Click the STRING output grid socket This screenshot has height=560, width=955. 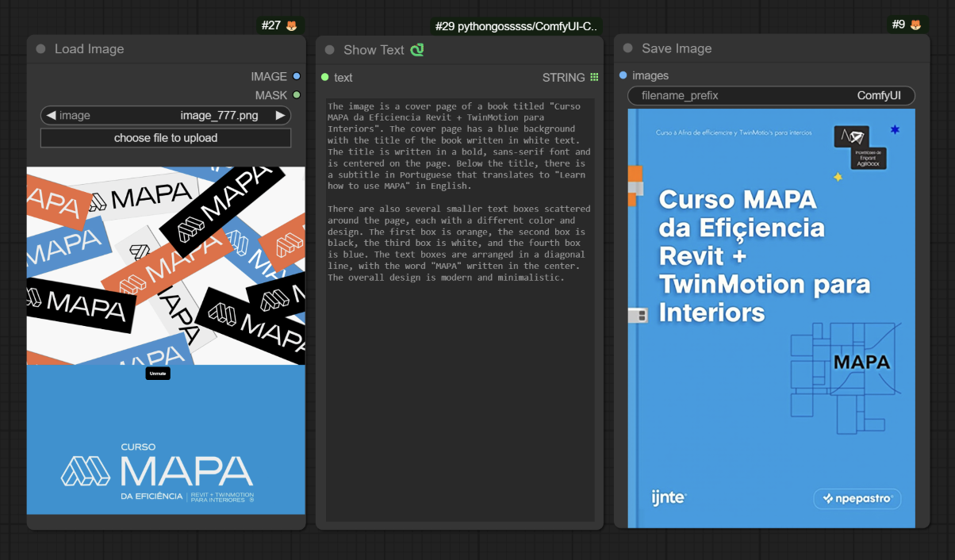(594, 77)
